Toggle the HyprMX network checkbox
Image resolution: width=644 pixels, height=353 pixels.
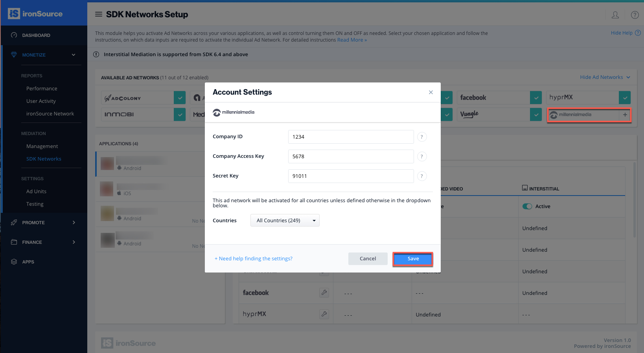point(625,98)
